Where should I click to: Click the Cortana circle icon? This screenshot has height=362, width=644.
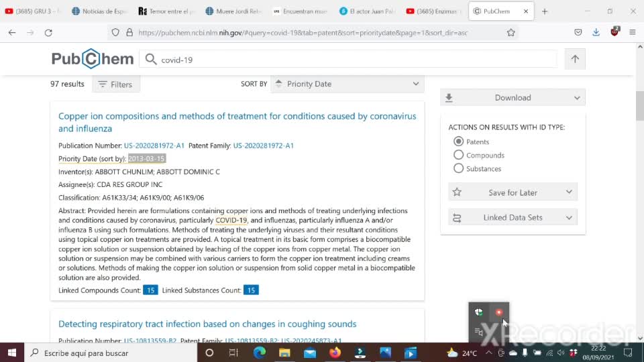[x=209, y=353]
